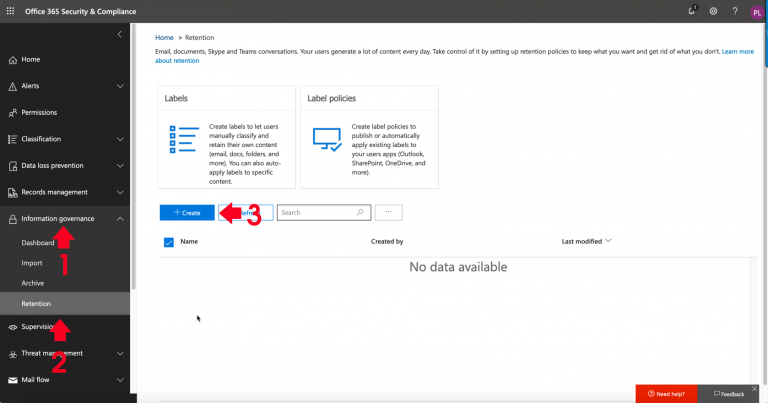Open the settings gear icon
Viewport: 768px width, 403px height.
click(x=713, y=11)
